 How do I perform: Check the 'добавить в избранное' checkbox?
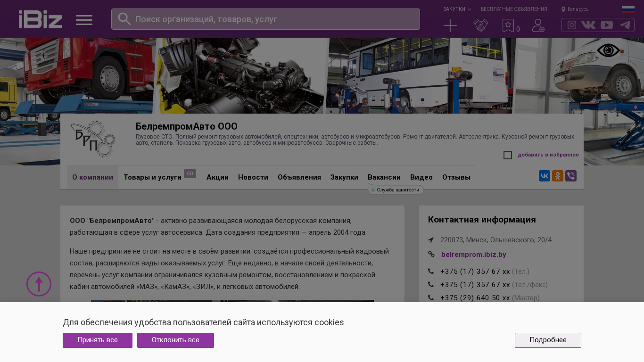pyautogui.click(x=508, y=155)
